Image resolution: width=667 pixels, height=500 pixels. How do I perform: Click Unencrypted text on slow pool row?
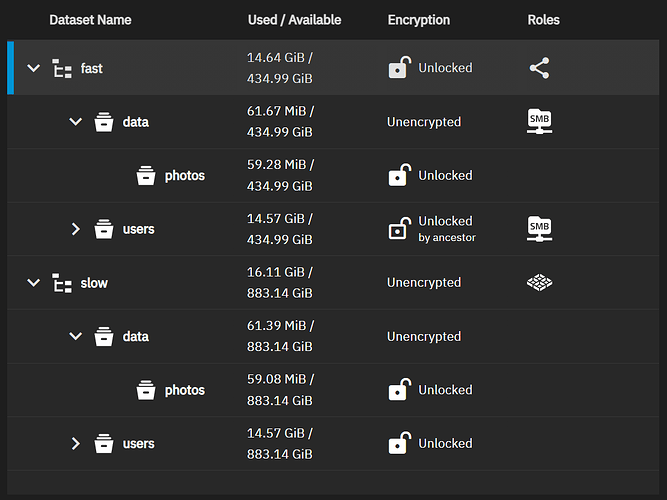click(424, 283)
